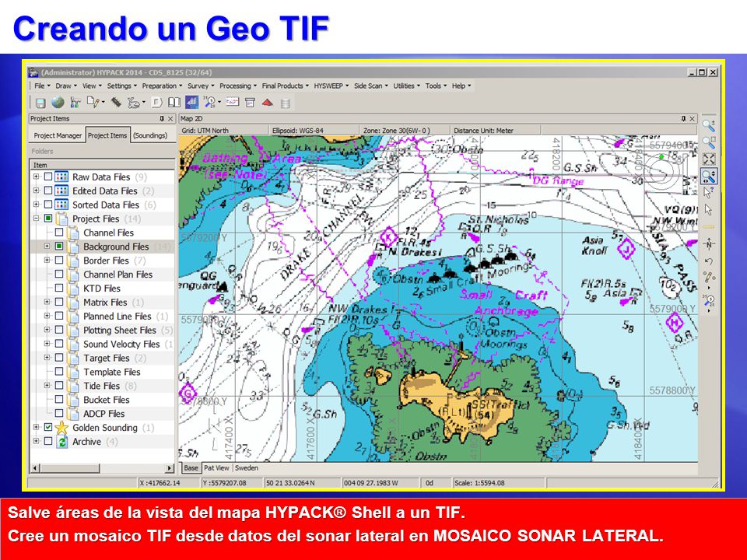The image size is (747, 560).
Task: Click the Zoom In/Out magnifier tool
Action: 708,126
